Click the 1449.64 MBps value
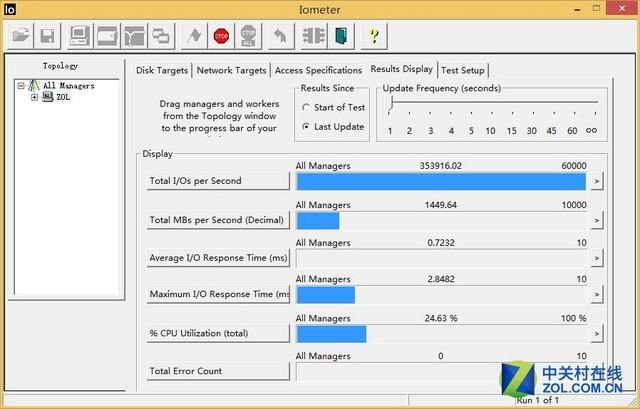 [440, 205]
